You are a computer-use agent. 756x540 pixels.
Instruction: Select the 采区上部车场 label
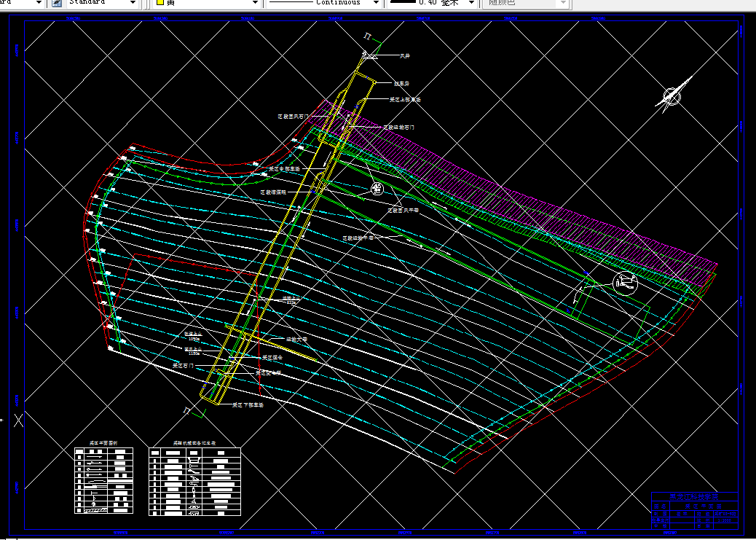(405, 99)
